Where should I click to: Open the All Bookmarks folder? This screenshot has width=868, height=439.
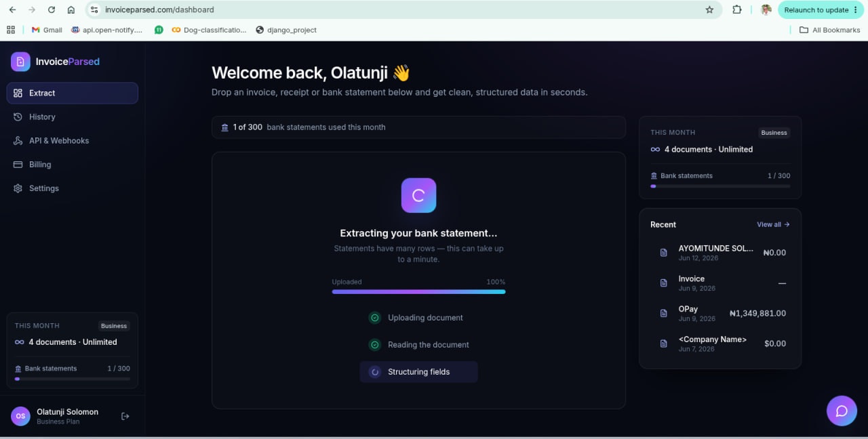coord(829,30)
